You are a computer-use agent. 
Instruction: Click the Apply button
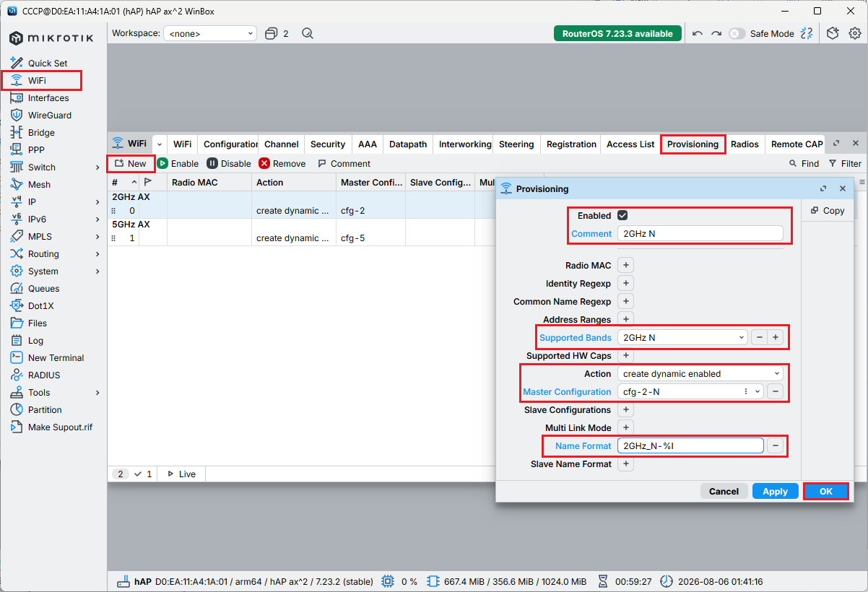point(775,491)
